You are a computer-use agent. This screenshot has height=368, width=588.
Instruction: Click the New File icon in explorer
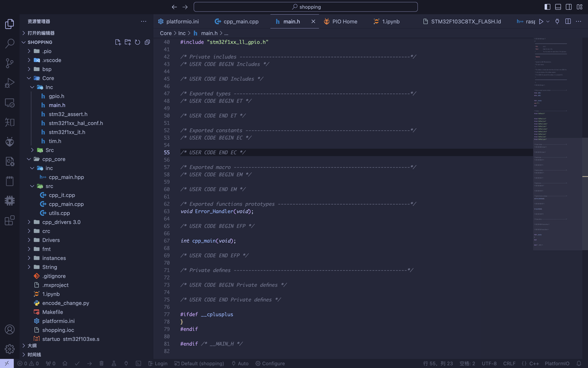(118, 42)
